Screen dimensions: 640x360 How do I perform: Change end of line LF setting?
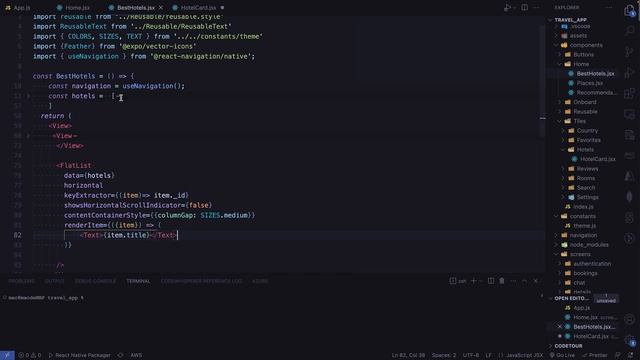click(488, 355)
